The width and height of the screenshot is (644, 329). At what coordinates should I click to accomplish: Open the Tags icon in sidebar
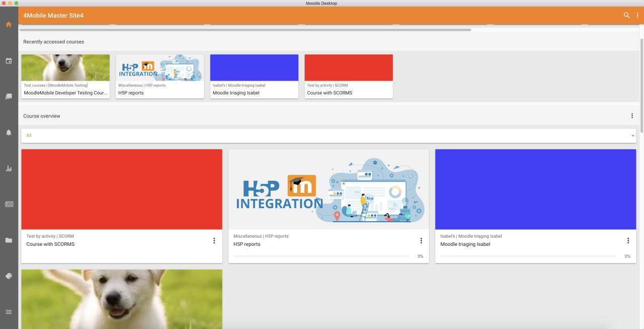coord(9,276)
